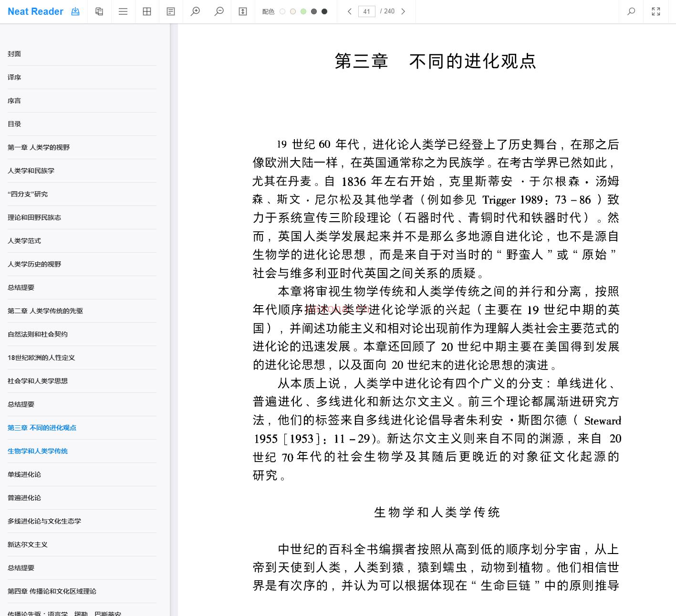Screen dimensions: 676x616
Task: Open the library icon in the toolbar
Action: pos(99,11)
